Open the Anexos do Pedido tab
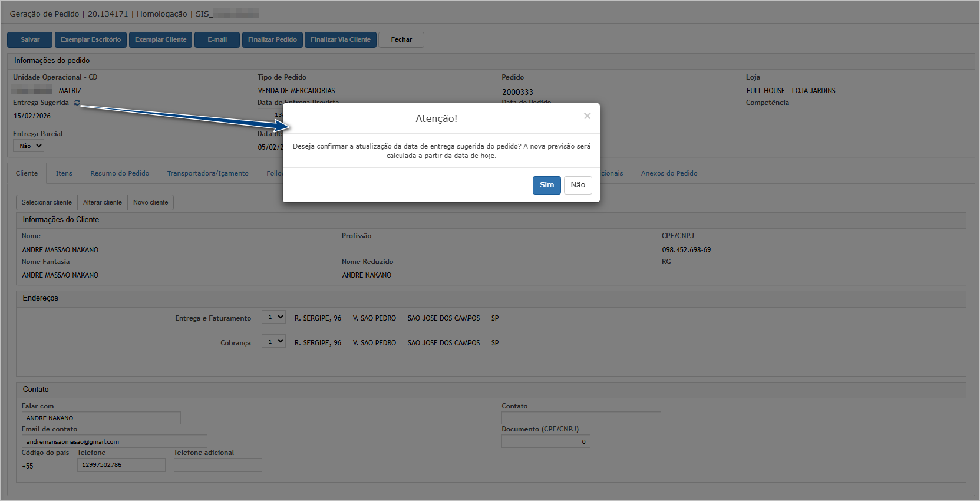980x501 pixels. click(669, 173)
